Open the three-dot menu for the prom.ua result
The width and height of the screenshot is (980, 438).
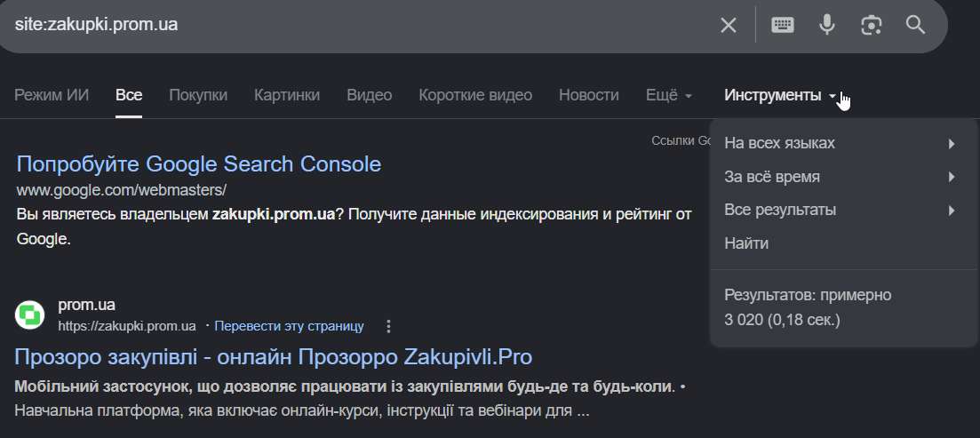pos(388,326)
